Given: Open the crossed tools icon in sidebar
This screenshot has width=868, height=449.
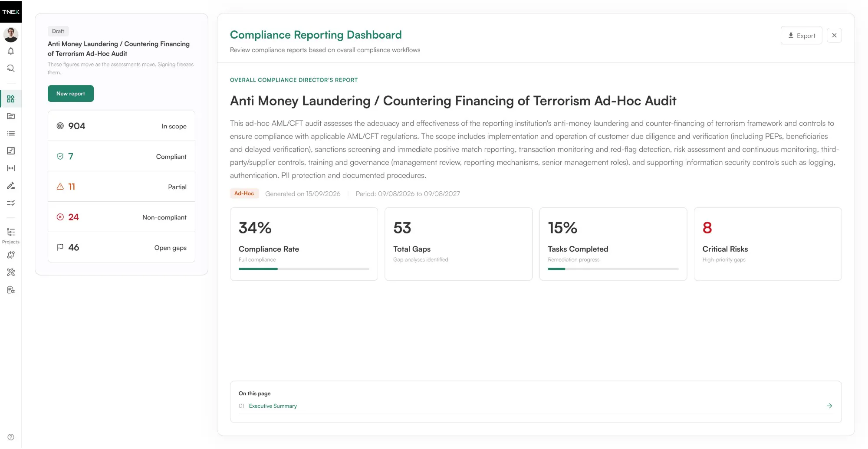Looking at the screenshot, I should (x=11, y=272).
